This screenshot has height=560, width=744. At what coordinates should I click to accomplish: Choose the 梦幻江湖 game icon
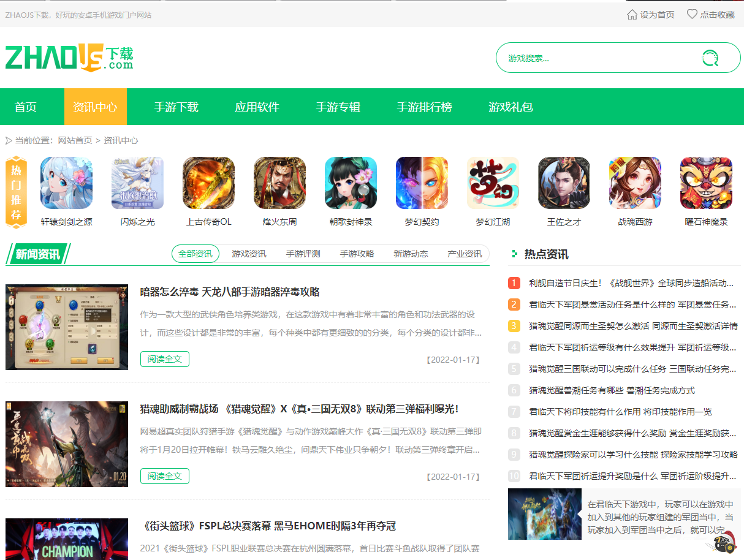pos(493,183)
